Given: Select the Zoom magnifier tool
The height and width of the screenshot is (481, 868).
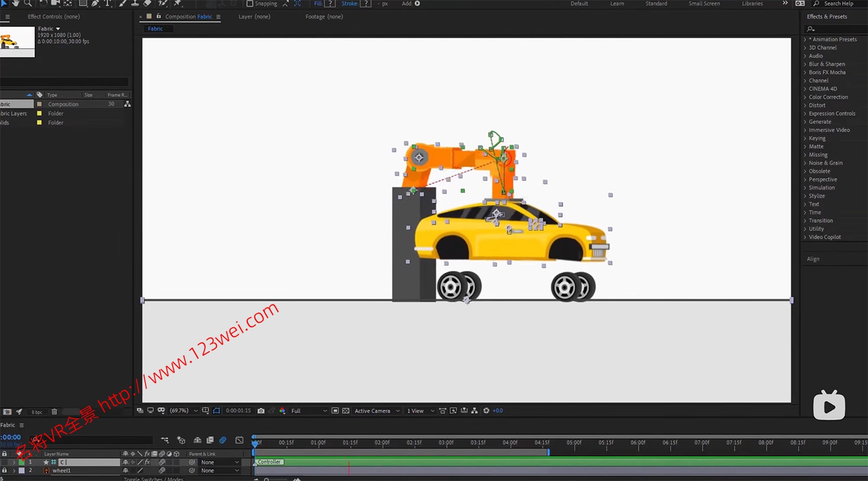Looking at the screenshot, I should pyautogui.click(x=28, y=4).
